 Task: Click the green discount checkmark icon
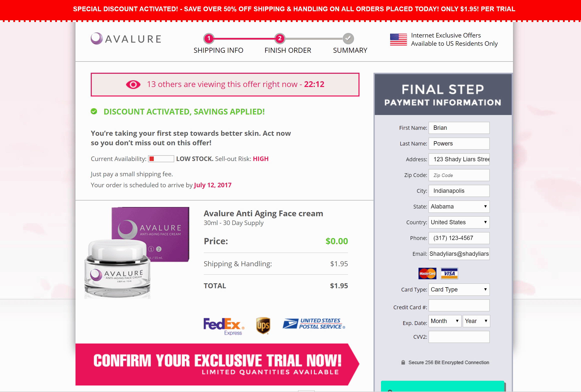(94, 111)
